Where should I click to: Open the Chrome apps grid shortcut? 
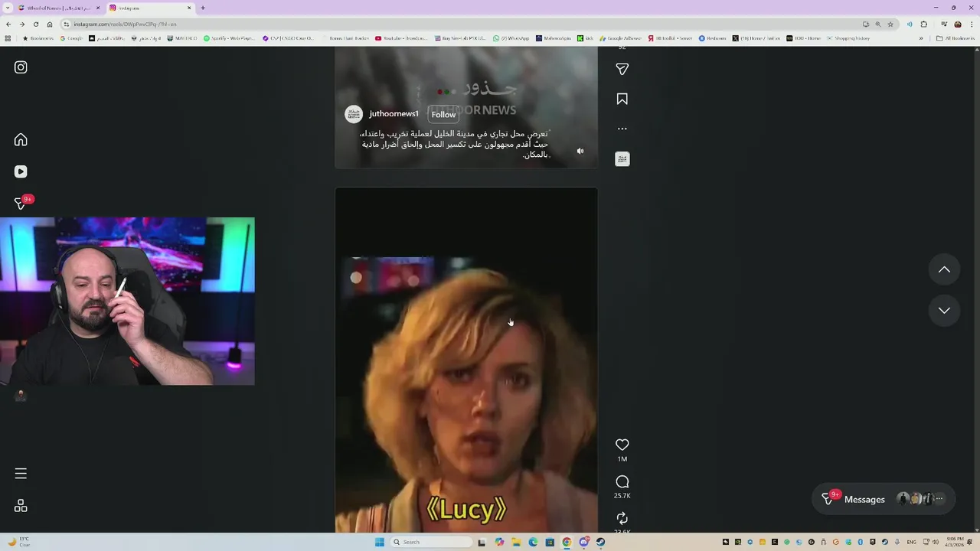pos(8,38)
